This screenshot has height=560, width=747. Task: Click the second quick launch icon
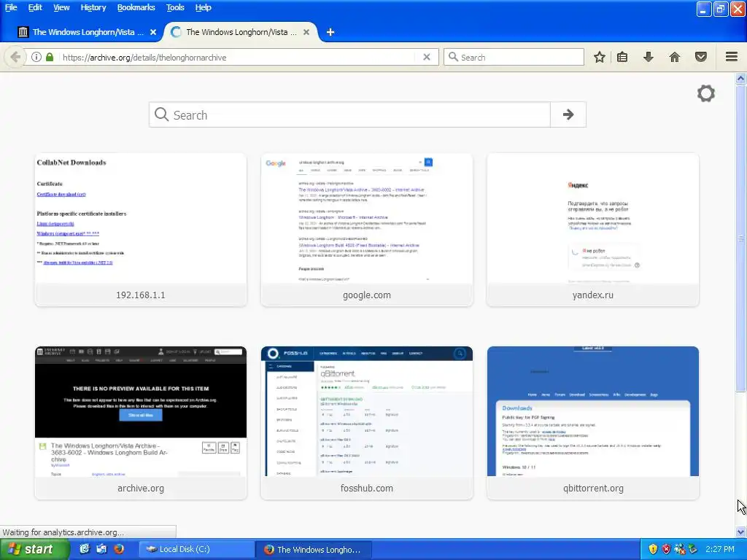(101, 549)
